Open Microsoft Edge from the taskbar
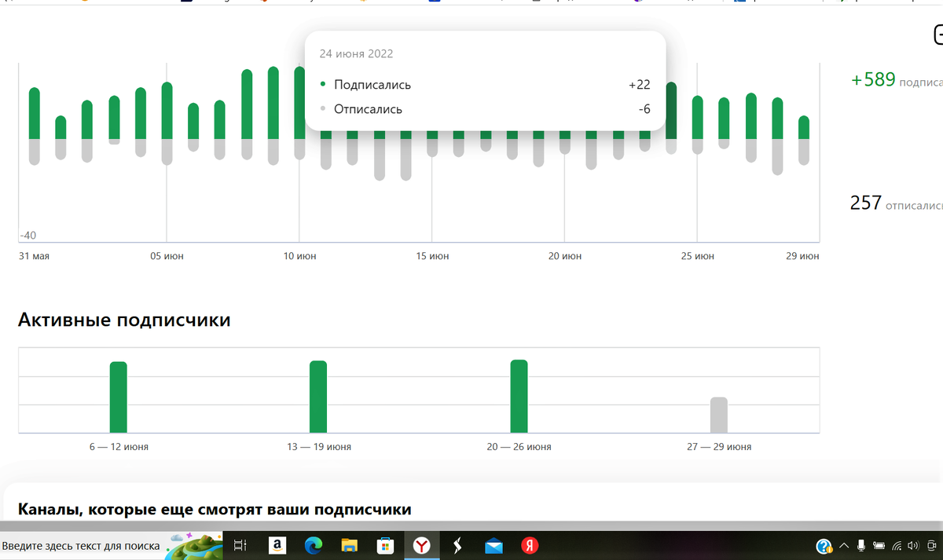The image size is (943, 560). [313, 545]
